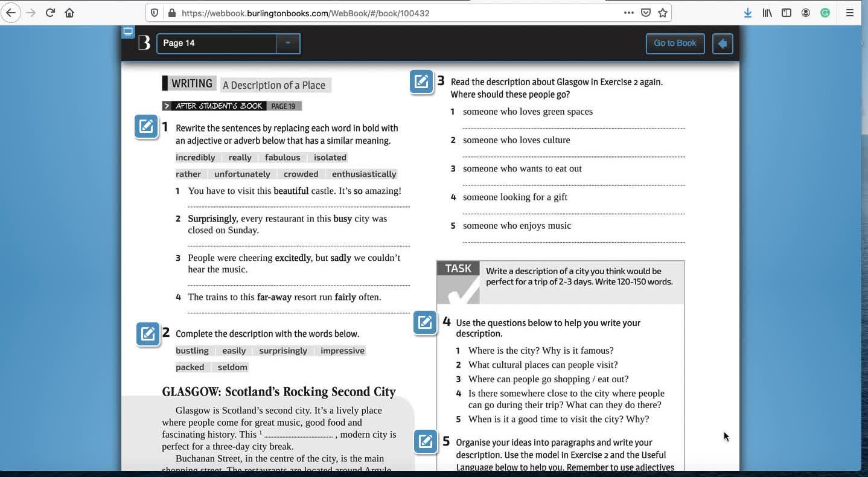Viewport: 868px width, 477px height.
Task: Click 'someone who loves culture'
Action: pos(516,140)
